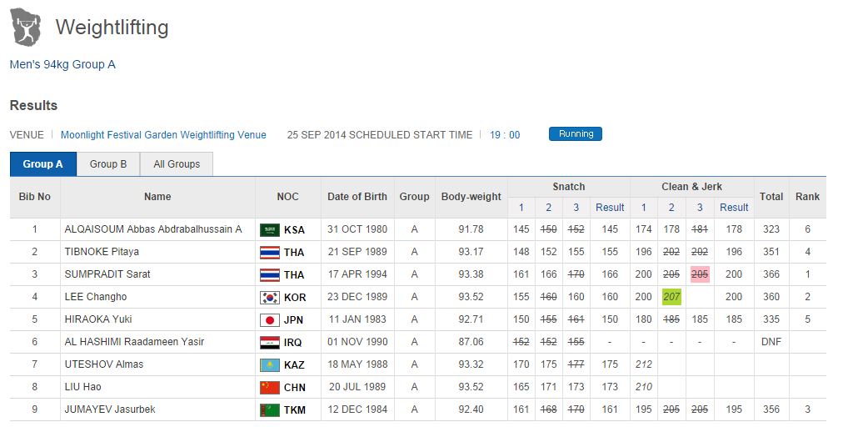
Task: Click the Japan JPN flag icon
Action: click(x=269, y=320)
